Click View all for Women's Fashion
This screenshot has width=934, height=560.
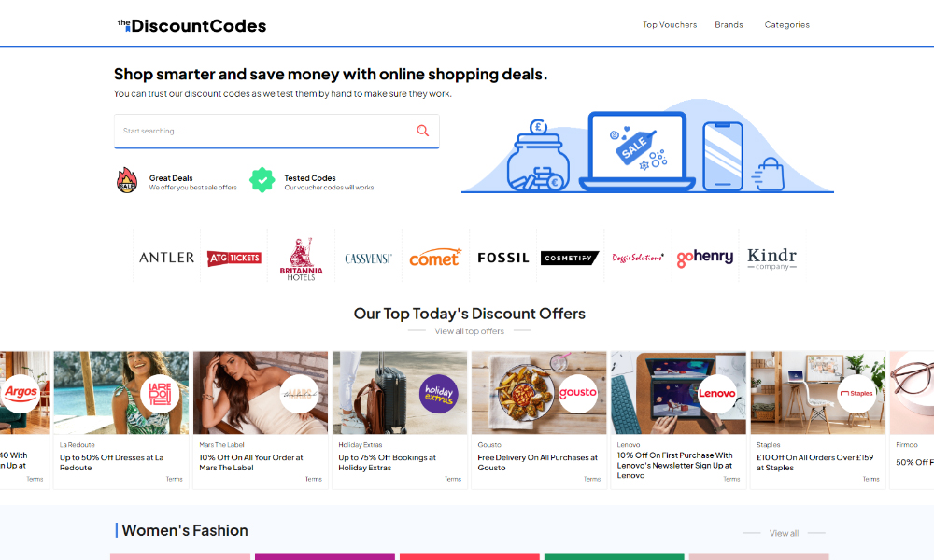coord(784,533)
